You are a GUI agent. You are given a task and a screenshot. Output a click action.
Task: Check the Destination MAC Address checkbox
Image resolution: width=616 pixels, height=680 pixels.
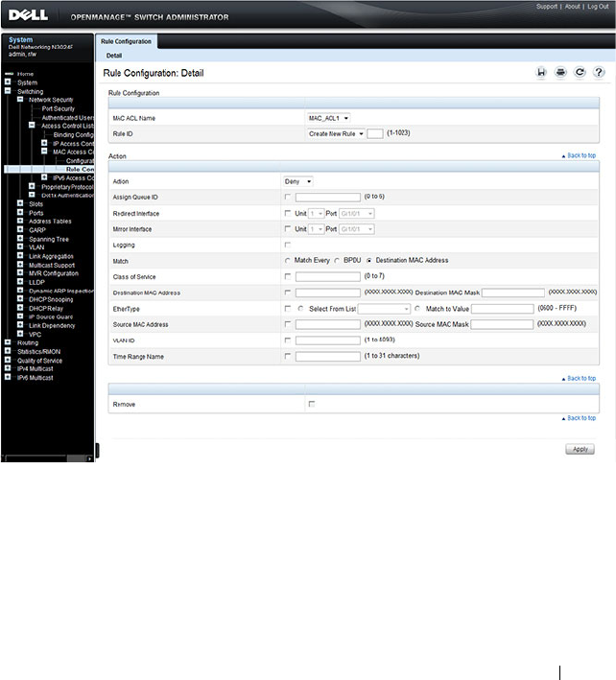coord(287,293)
